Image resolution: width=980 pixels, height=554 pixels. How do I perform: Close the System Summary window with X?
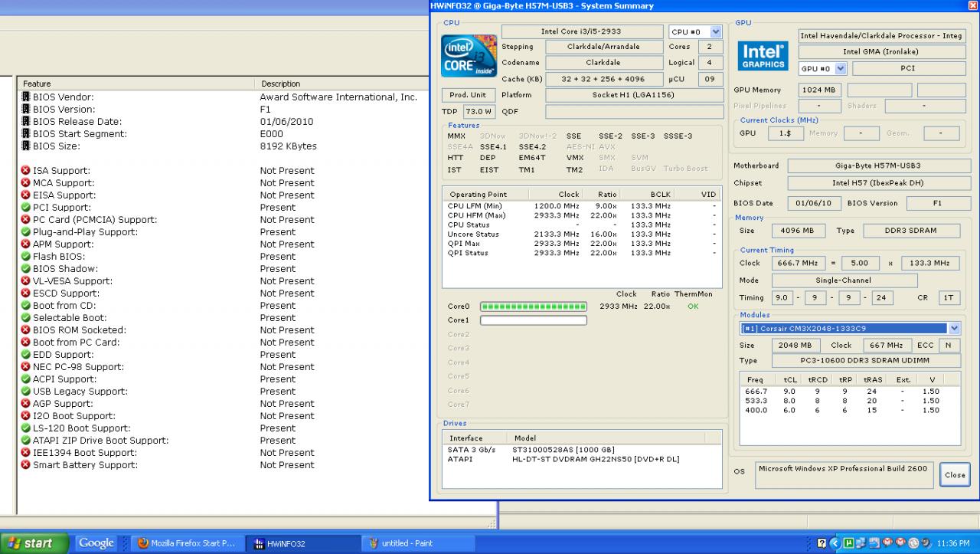(972, 5)
